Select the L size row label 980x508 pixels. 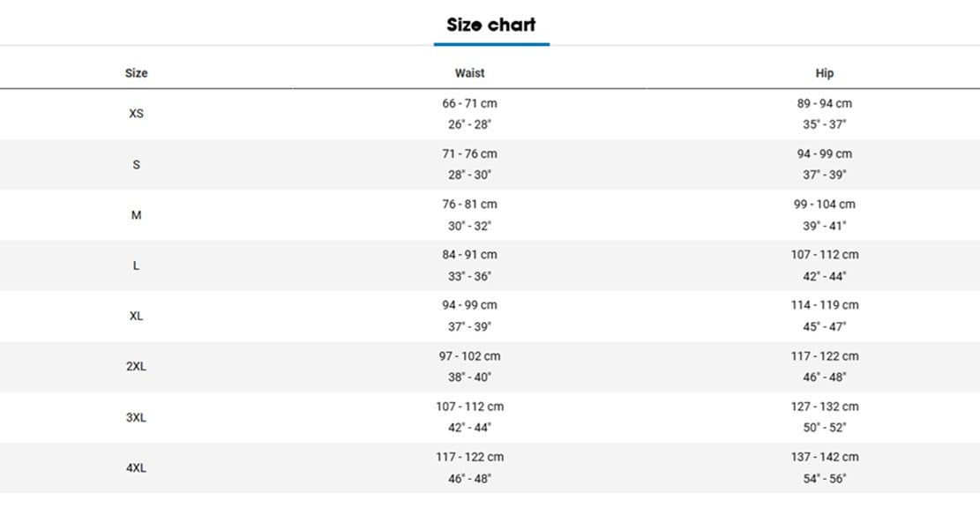136,265
